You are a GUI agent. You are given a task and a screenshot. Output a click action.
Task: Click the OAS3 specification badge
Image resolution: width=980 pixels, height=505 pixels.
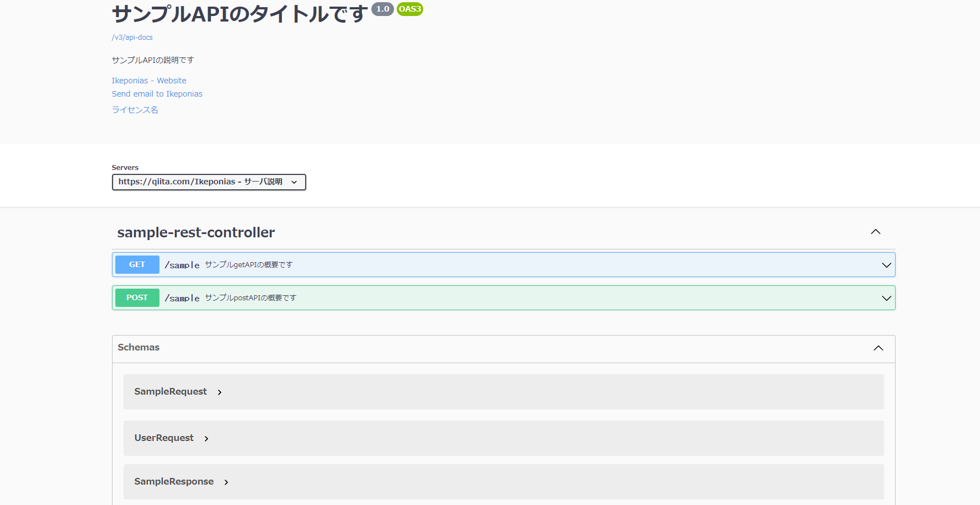point(409,9)
